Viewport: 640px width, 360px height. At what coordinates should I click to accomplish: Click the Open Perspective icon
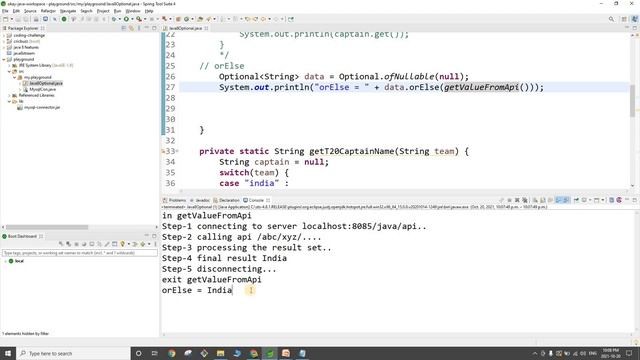pos(624,19)
